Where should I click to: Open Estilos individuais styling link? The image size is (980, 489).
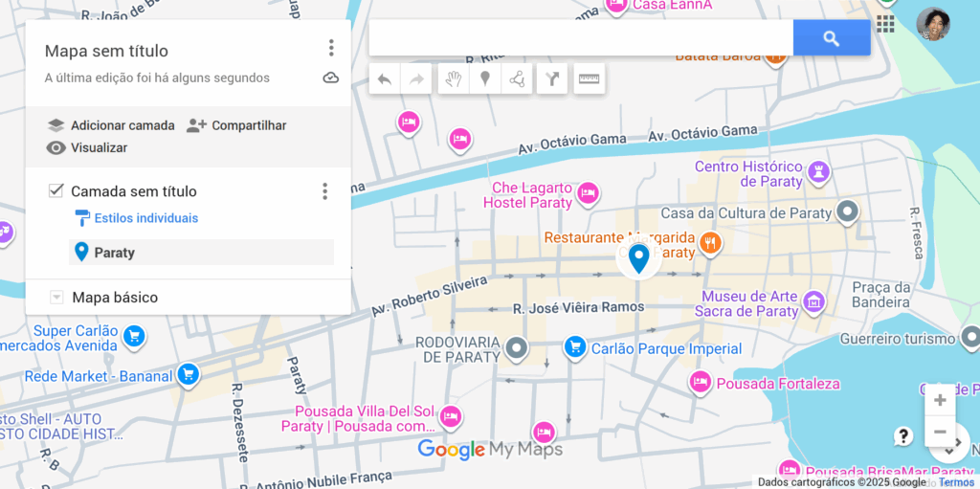pos(145,218)
